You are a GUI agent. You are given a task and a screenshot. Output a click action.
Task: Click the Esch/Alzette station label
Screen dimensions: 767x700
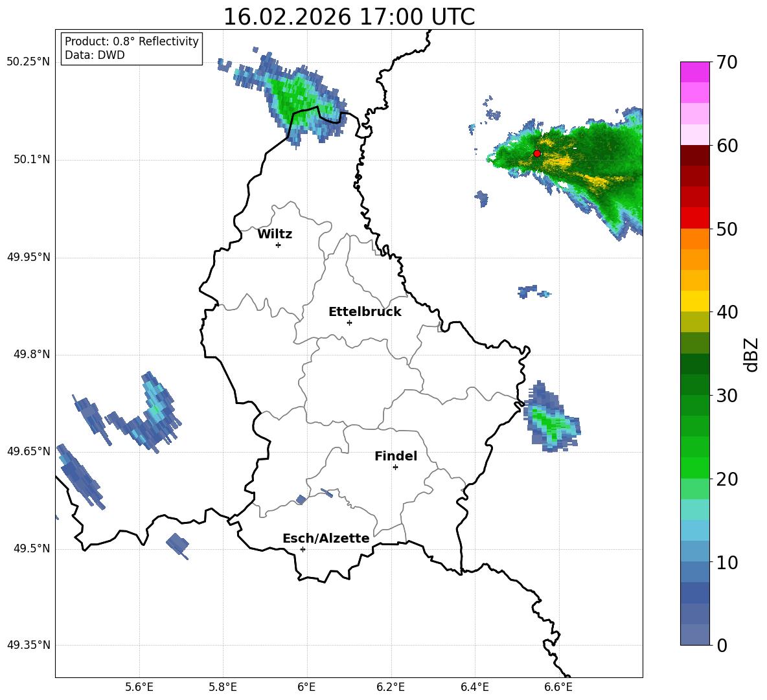pyautogui.click(x=326, y=539)
